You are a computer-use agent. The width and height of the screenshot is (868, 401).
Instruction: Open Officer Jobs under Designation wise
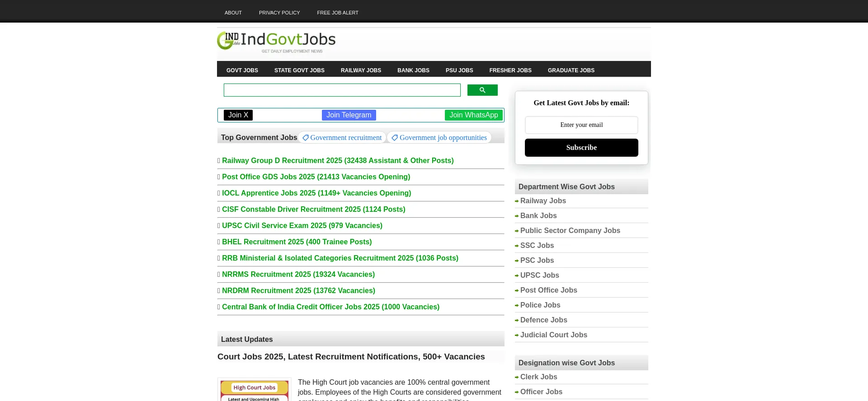(541, 392)
